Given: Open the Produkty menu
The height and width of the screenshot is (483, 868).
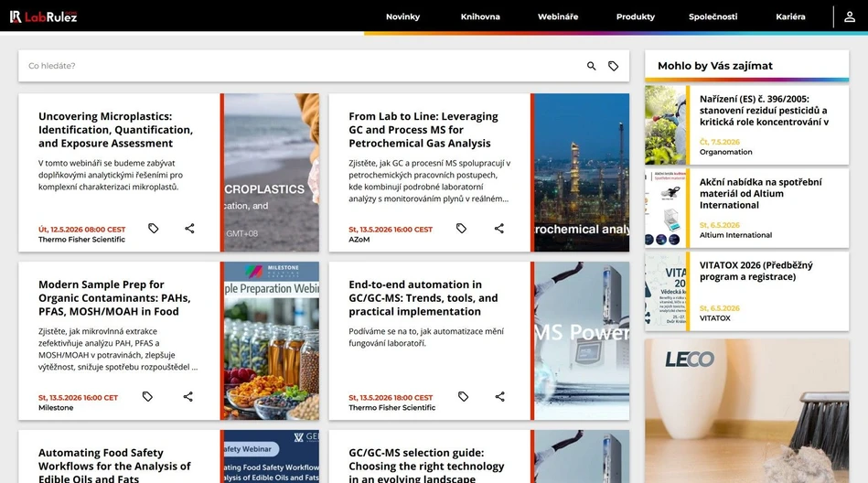Looking at the screenshot, I should [636, 16].
